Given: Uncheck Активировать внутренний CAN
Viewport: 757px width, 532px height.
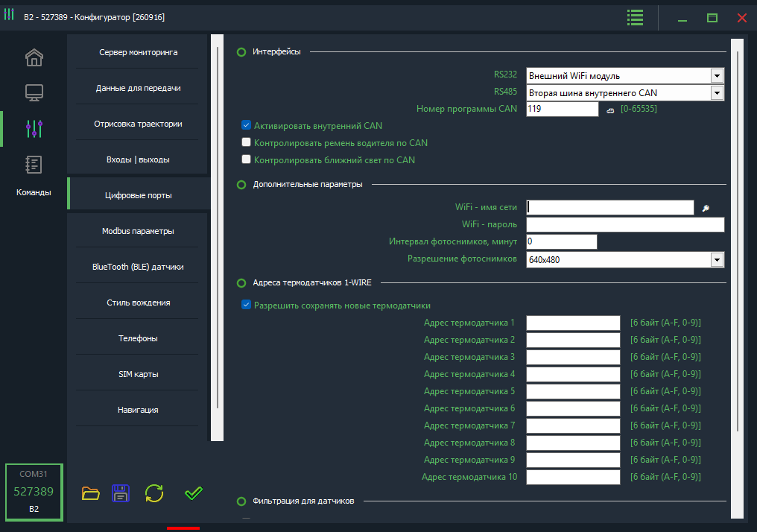Looking at the screenshot, I should [x=246, y=125].
